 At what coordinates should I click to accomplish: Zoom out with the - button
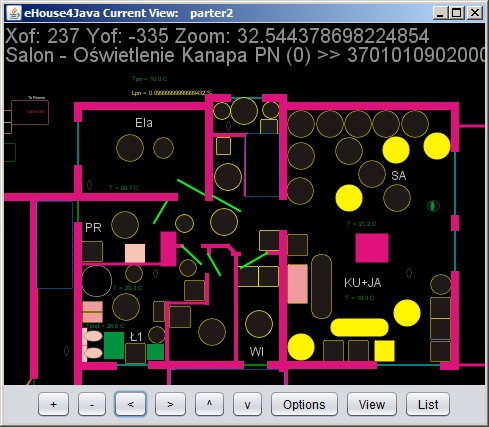tap(92, 404)
